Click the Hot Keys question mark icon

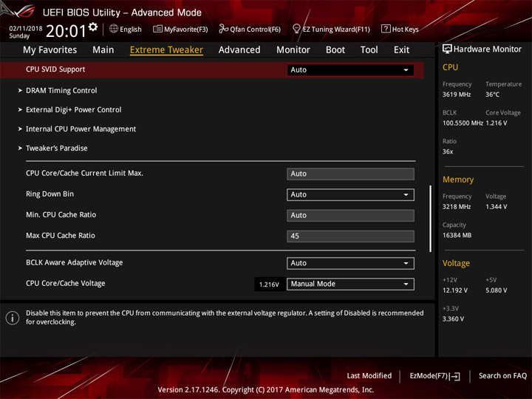(x=386, y=29)
